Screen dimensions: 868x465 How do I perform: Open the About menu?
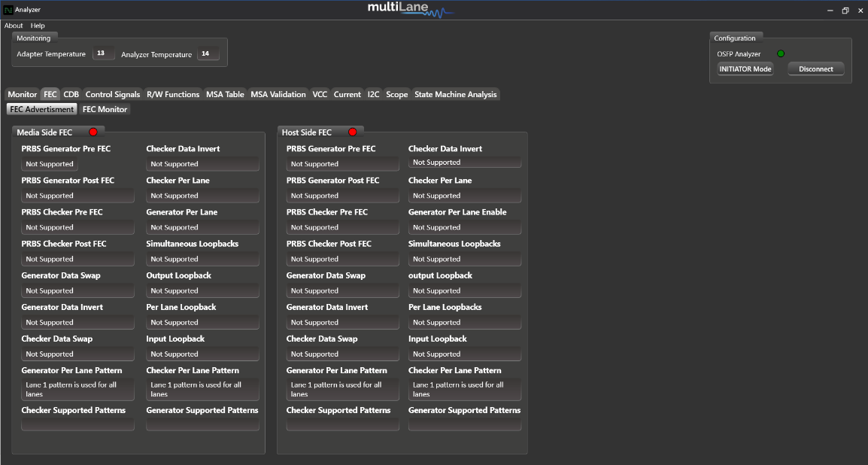point(14,26)
